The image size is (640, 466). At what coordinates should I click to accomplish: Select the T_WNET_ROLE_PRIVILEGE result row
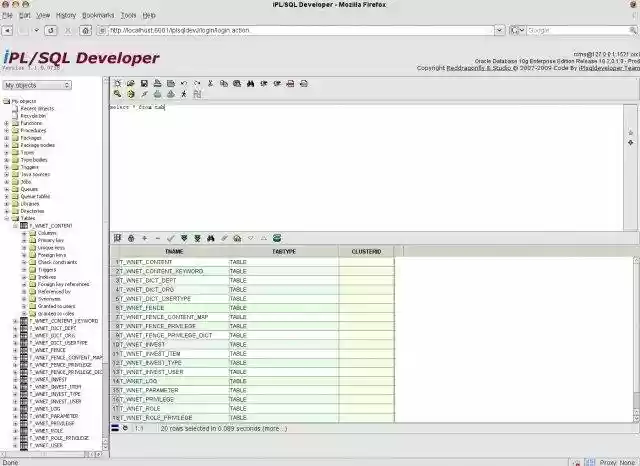pyautogui.click(x=252, y=418)
